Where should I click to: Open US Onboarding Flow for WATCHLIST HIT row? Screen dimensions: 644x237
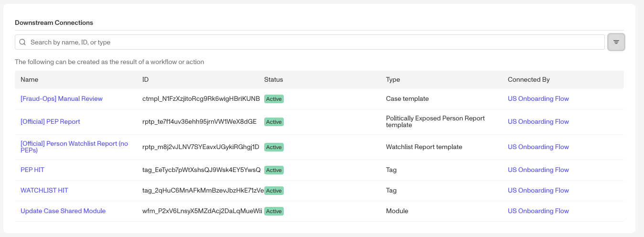point(538,191)
